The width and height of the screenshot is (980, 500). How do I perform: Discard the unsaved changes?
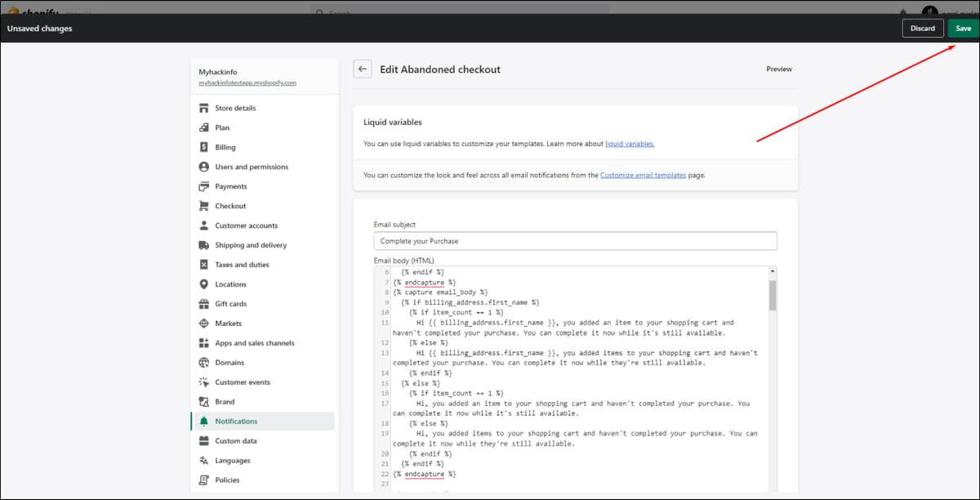[x=923, y=29]
